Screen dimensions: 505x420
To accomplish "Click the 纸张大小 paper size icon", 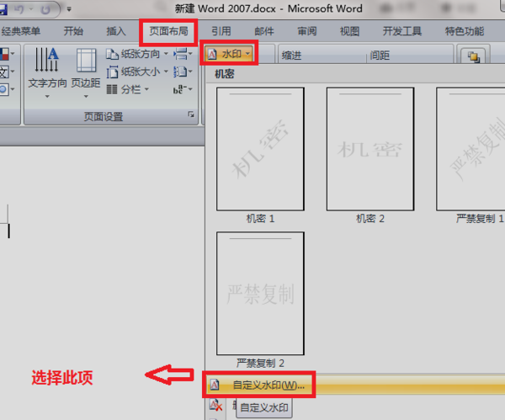I will point(112,72).
